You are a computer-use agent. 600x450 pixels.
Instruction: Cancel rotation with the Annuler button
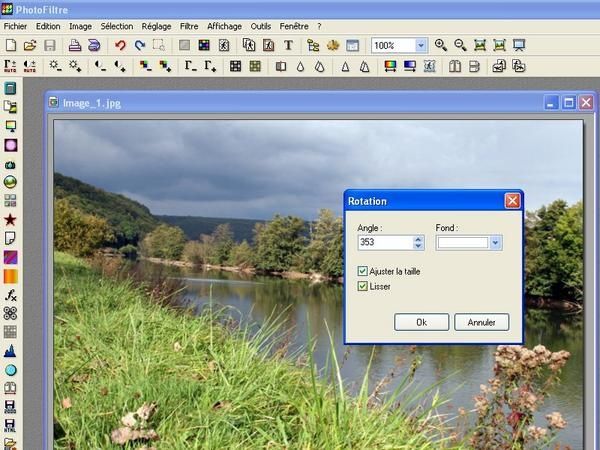point(481,322)
